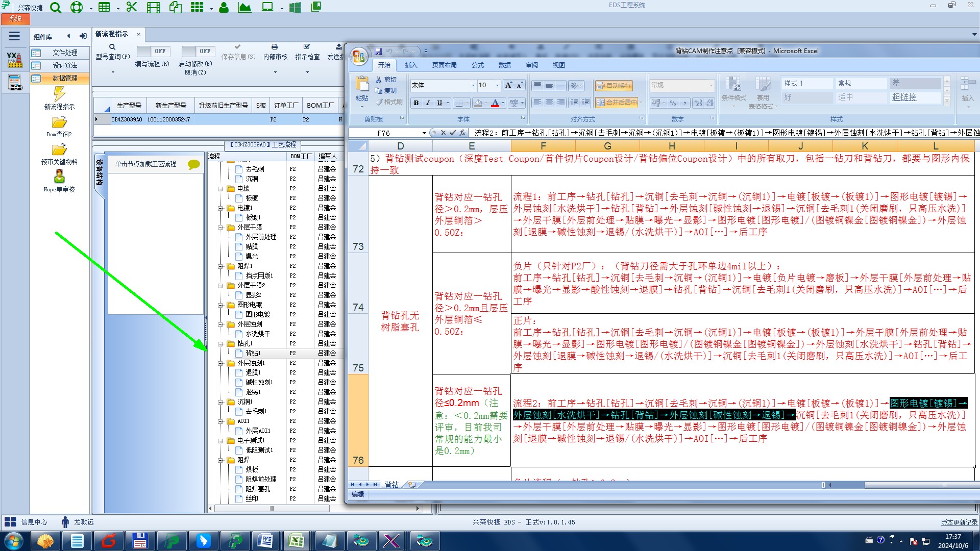Click the green magnifier search icon in the top toolbar
This screenshot has height=551, width=980.
coord(56,8)
